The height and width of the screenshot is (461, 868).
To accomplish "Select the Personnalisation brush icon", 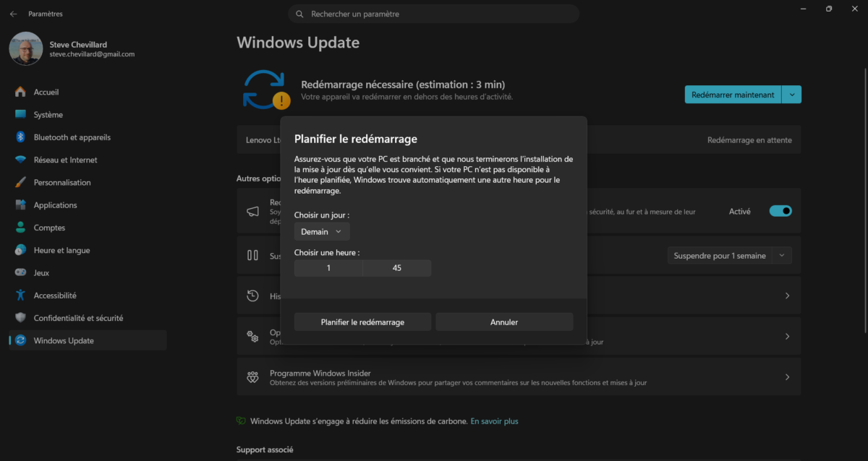I will click(20, 182).
